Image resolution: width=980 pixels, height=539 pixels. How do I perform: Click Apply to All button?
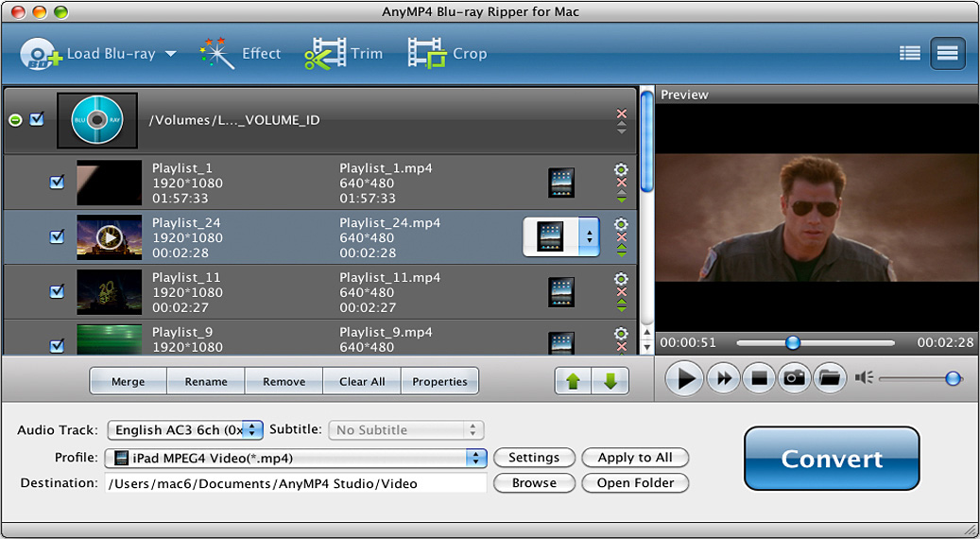click(x=635, y=458)
